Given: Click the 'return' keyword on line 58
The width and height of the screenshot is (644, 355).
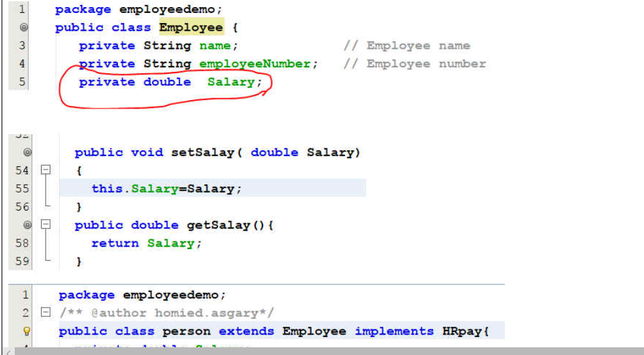Looking at the screenshot, I should (115, 243).
